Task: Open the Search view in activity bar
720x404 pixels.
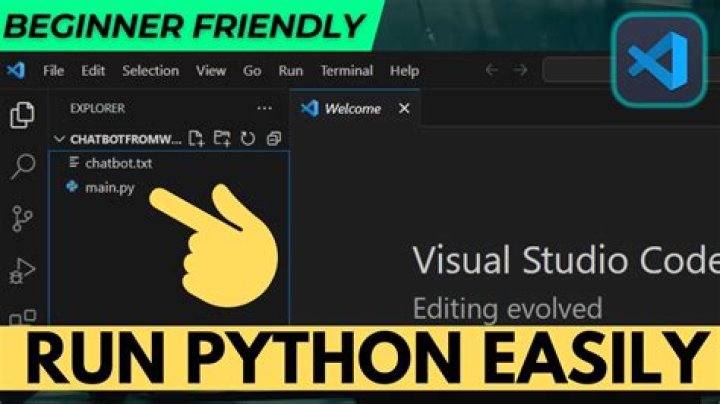Action: tap(22, 166)
